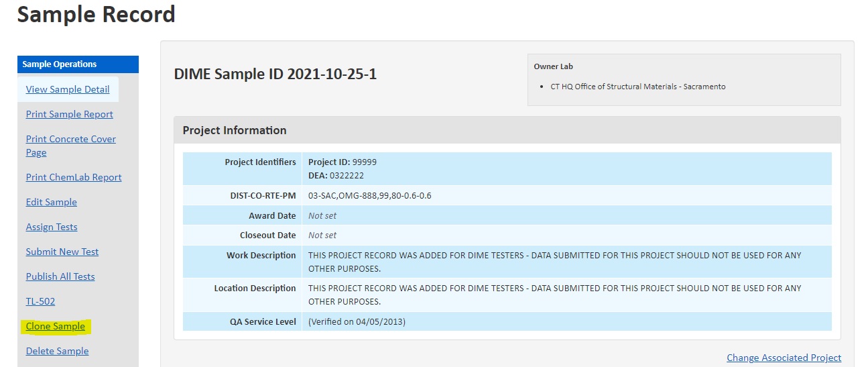The width and height of the screenshot is (868, 367).
Task: Click the highlighted Clone Sample link
Action: (55, 326)
